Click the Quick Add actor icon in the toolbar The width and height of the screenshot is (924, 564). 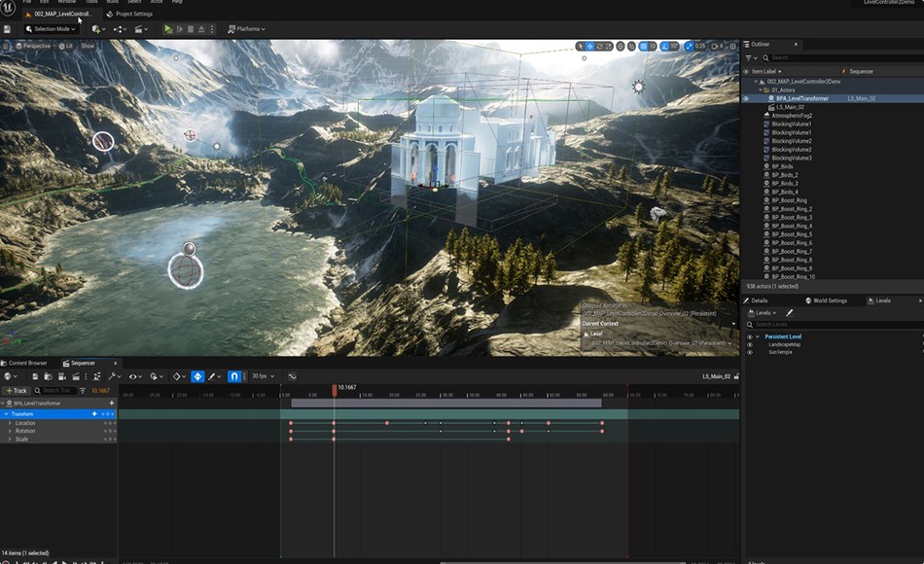[x=98, y=29]
